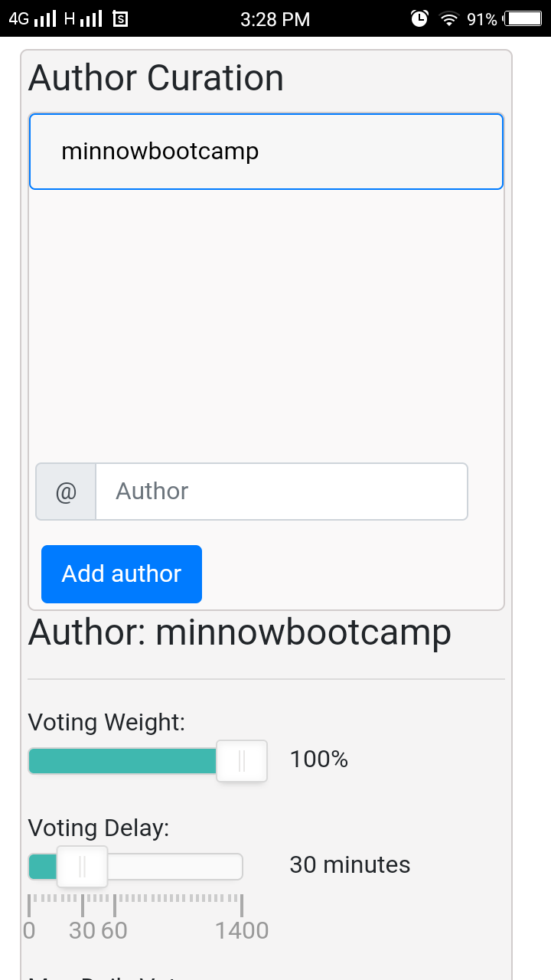This screenshot has width=551, height=980.
Task: Click the 100% voting weight value
Action: pos(319,759)
